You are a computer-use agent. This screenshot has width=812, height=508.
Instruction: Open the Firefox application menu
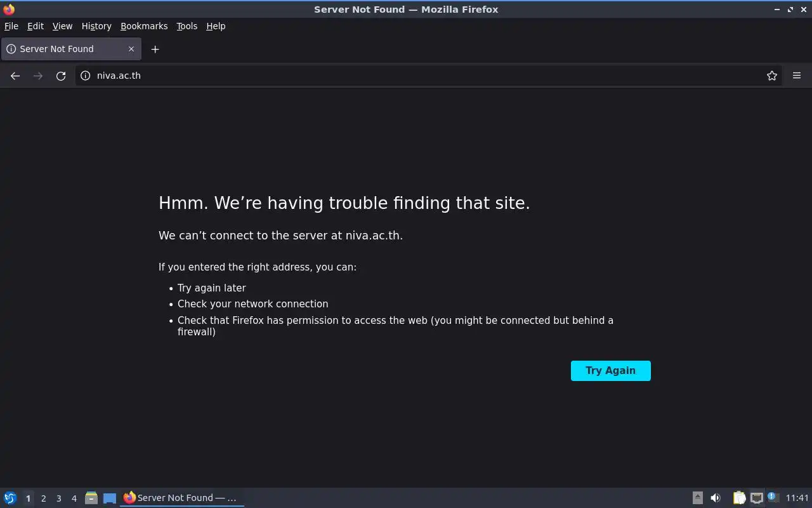tap(797, 76)
